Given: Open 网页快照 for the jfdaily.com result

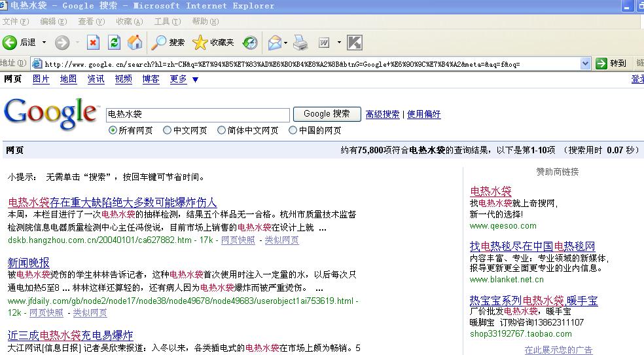Looking at the screenshot, I should coord(46,312).
